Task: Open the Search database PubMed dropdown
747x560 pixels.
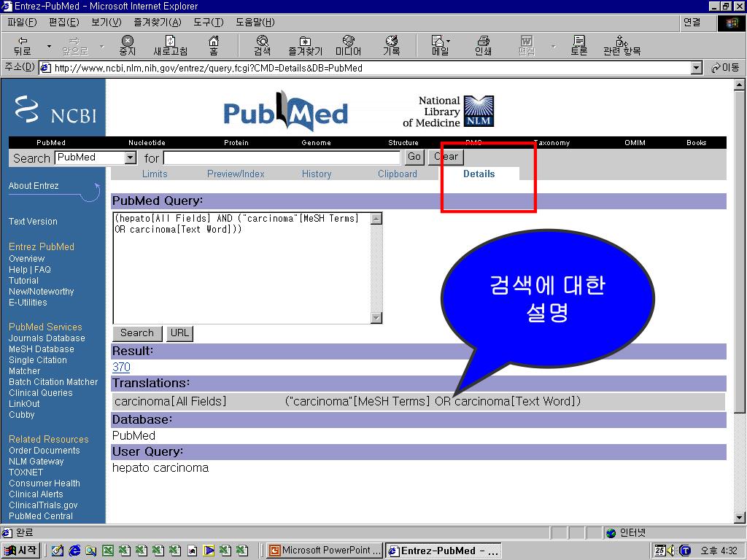Action: click(131, 157)
